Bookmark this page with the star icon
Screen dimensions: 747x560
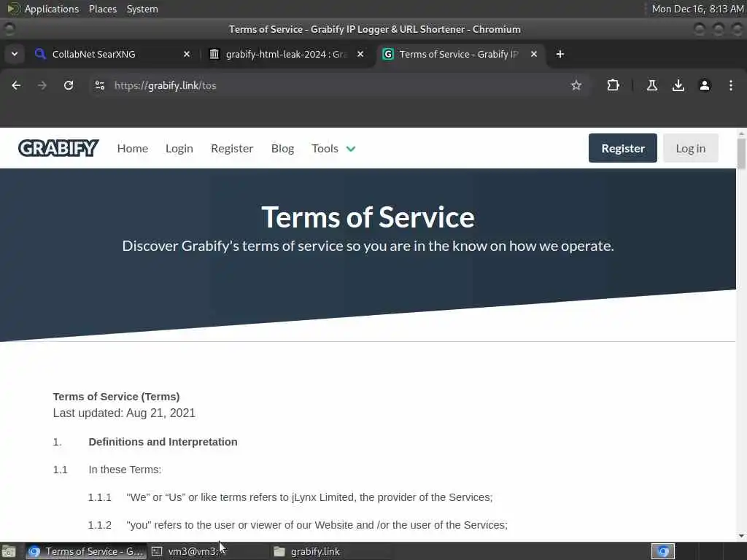coord(576,85)
